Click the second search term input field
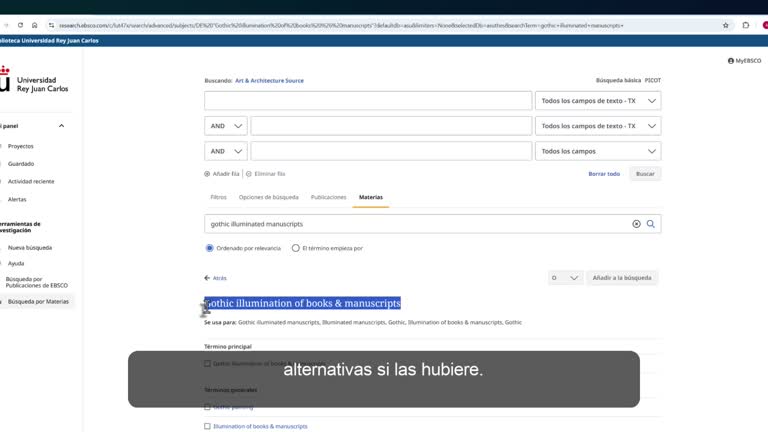The height and width of the screenshot is (432, 768). [x=391, y=126]
